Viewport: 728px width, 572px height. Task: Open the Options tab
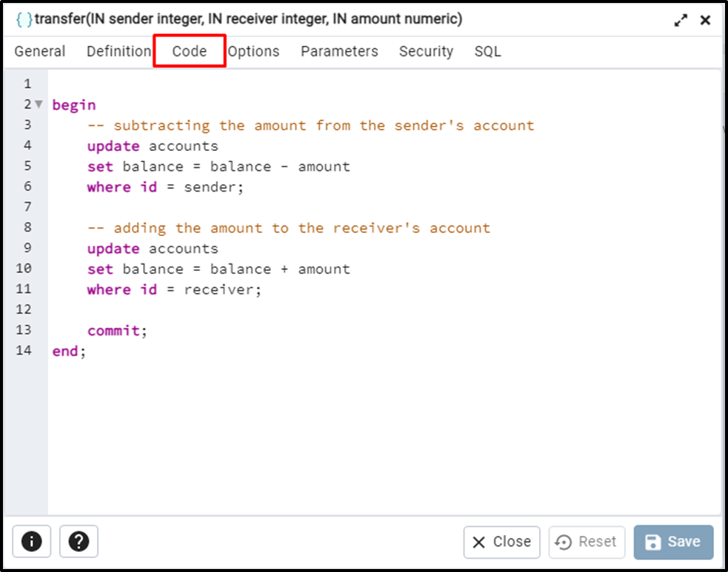tap(254, 51)
